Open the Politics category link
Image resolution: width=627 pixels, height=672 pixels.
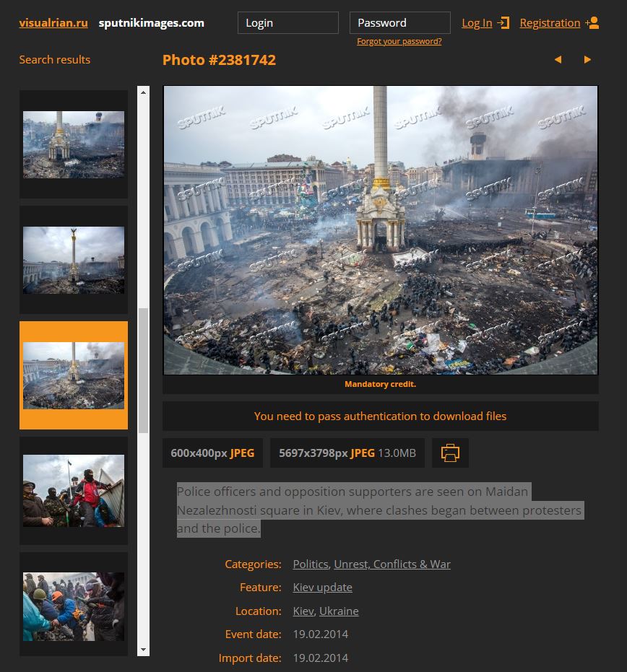point(311,564)
